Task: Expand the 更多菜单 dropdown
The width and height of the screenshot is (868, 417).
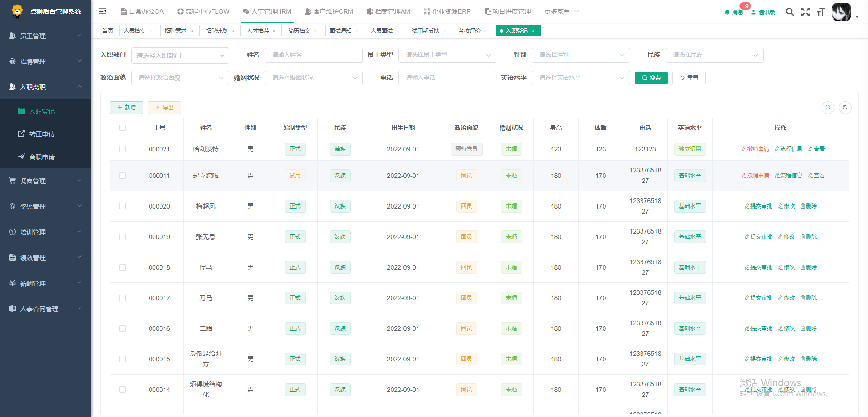Action: (x=561, y=11)
